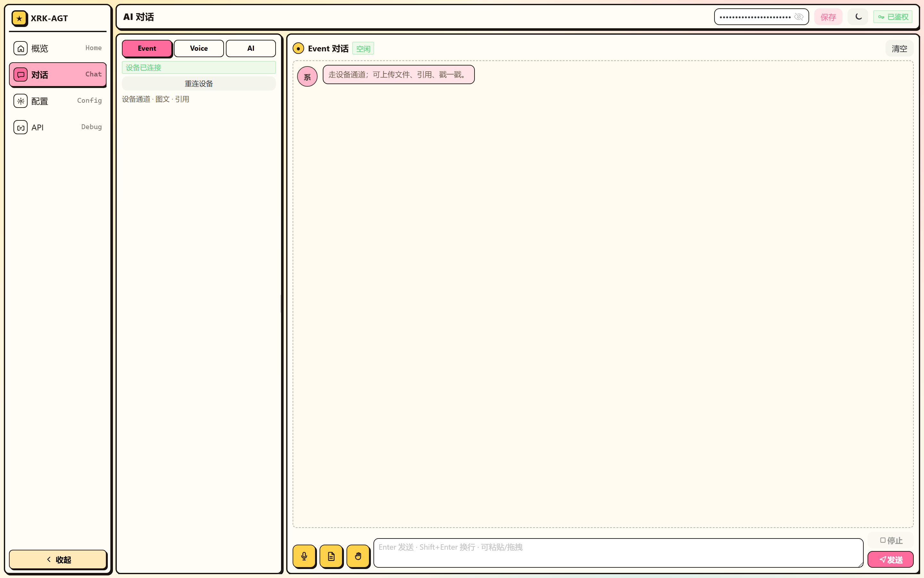This screenshot has height=578, width=924.
Task: Click the panel divider handle
Action: (282, 304)
